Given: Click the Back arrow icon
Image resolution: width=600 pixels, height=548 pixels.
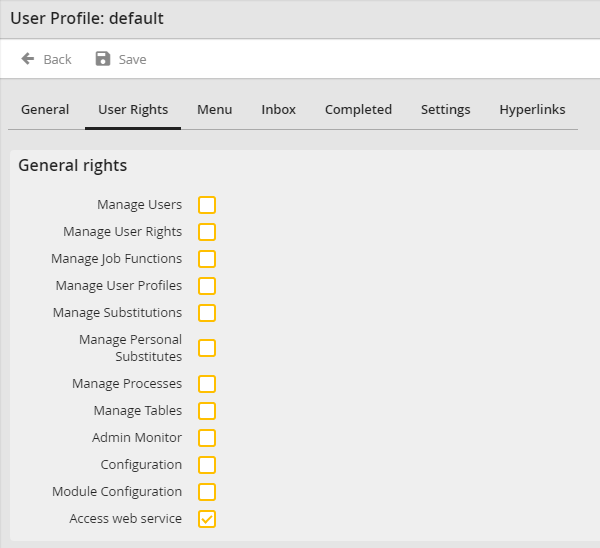Looking at the screenshot, I should click(x=28, y=59).
